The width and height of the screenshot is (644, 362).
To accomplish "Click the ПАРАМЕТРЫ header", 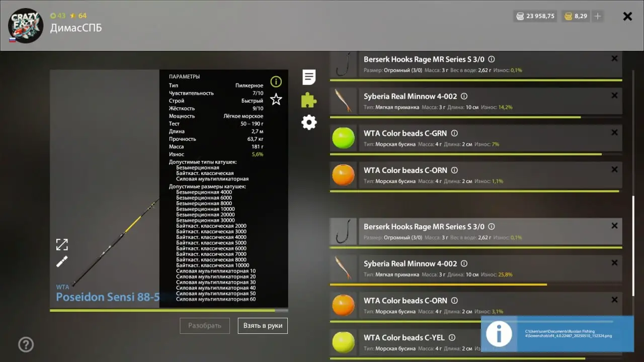I will pyautogui.click(x=184, y=77).
